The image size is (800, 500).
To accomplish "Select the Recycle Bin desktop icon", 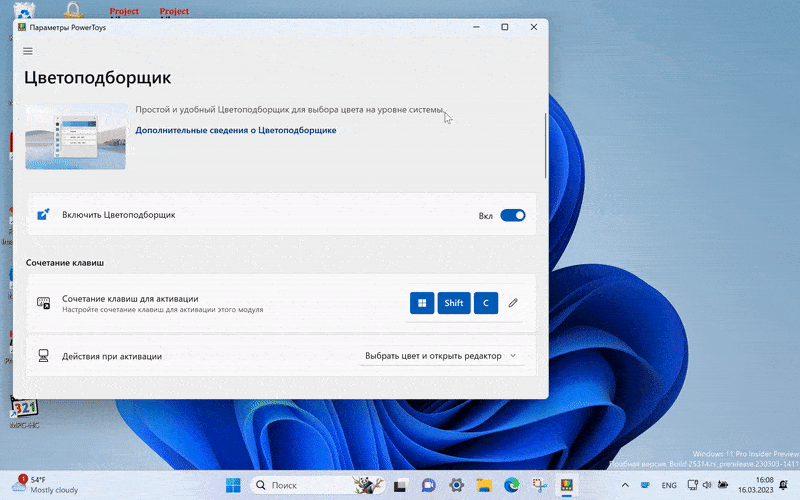I will tap(23, 10).
